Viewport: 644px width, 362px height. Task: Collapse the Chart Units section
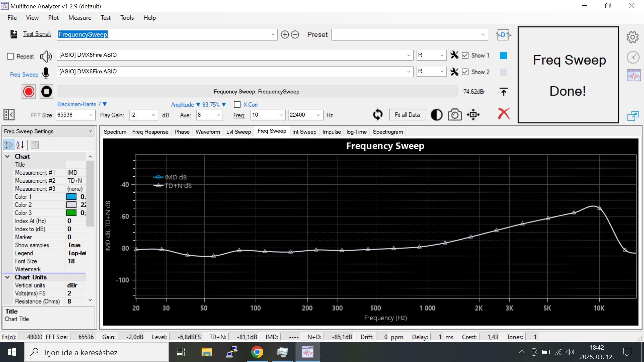[x=7, y=277]
